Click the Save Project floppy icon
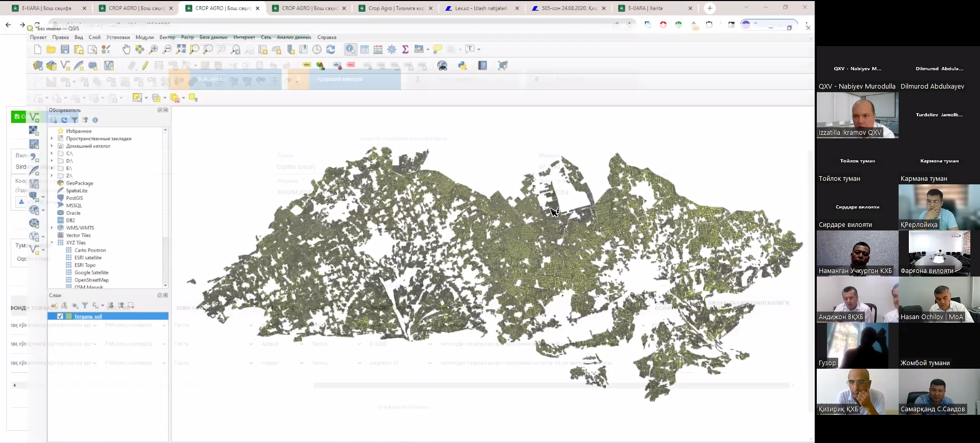980x443 pixels. tap(65, 49)
